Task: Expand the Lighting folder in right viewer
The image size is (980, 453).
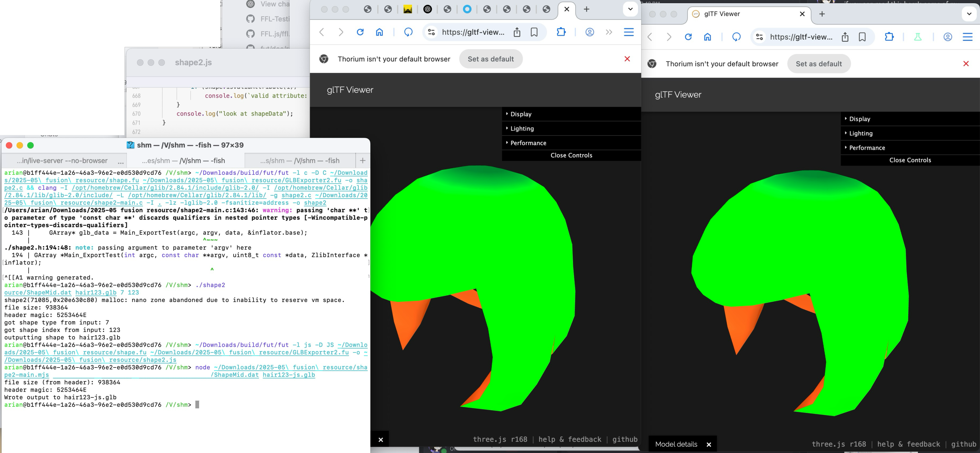Action: coord(861,133)
